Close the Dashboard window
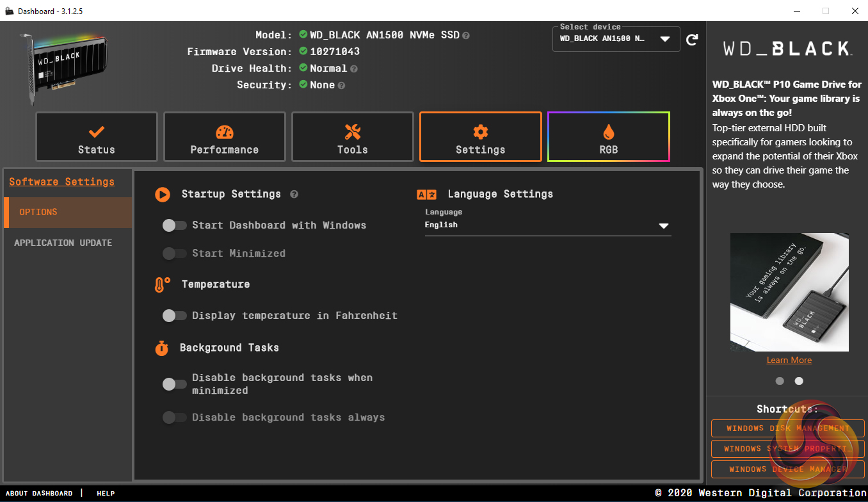Image resolution: width=868 pixels, height=502 pixels. (x=855, y=11)
